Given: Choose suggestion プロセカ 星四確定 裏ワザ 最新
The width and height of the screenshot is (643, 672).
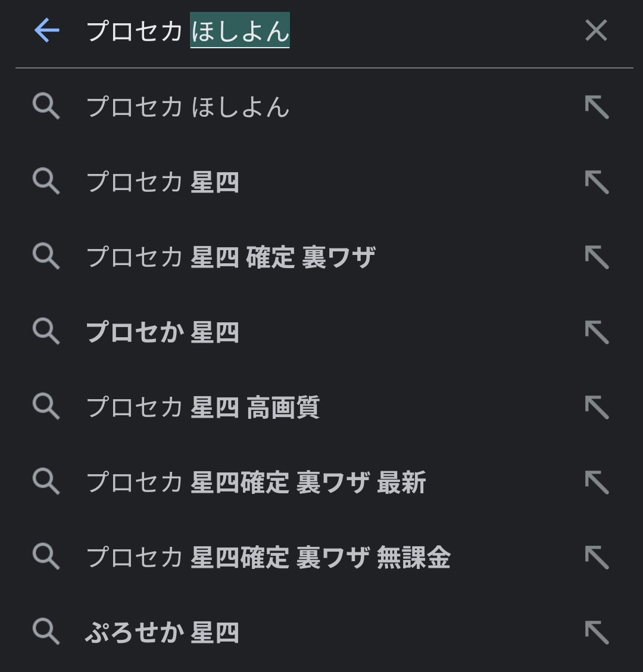Looking at the screenshot, I should 257,483.
